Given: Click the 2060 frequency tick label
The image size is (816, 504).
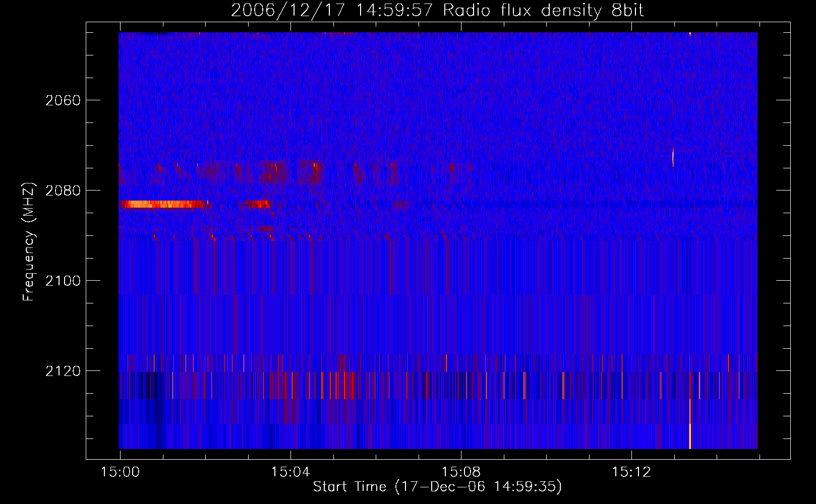Looking at the screenshot, I should [63, 100].
